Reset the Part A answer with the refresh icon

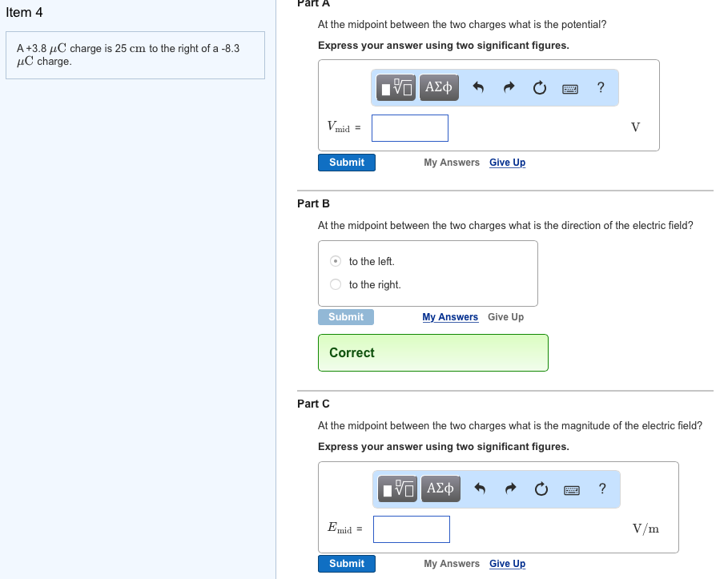(539, 87)
